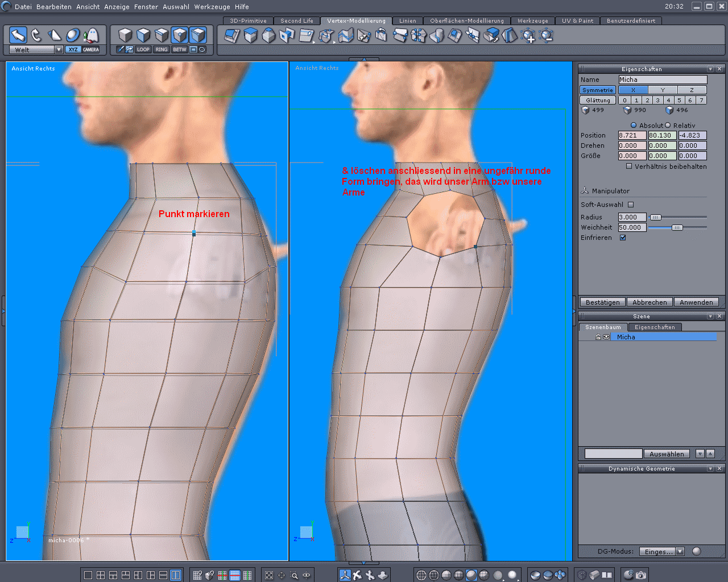The height and width of the screenshot is (582, 728).
Task: Open the 3D-Primitive tab
Action: (x=249, y=20)
